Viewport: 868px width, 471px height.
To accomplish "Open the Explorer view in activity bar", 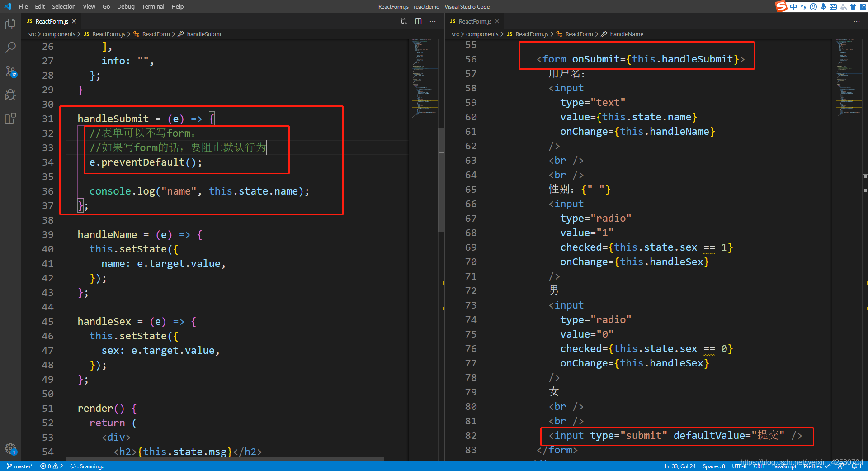I will tap(10, 24).
